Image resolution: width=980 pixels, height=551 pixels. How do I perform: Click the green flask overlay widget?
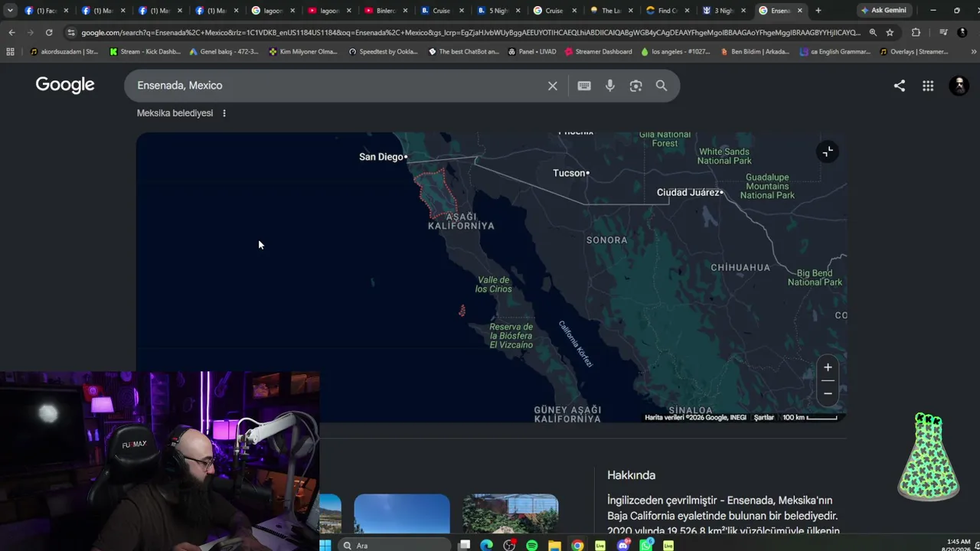coord(928,457)
